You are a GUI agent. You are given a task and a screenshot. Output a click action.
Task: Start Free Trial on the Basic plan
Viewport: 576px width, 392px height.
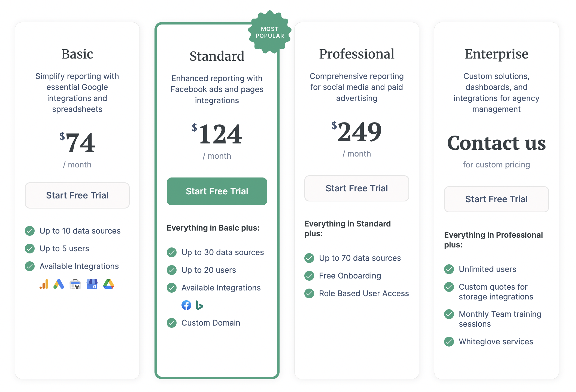tap(77, 195)
